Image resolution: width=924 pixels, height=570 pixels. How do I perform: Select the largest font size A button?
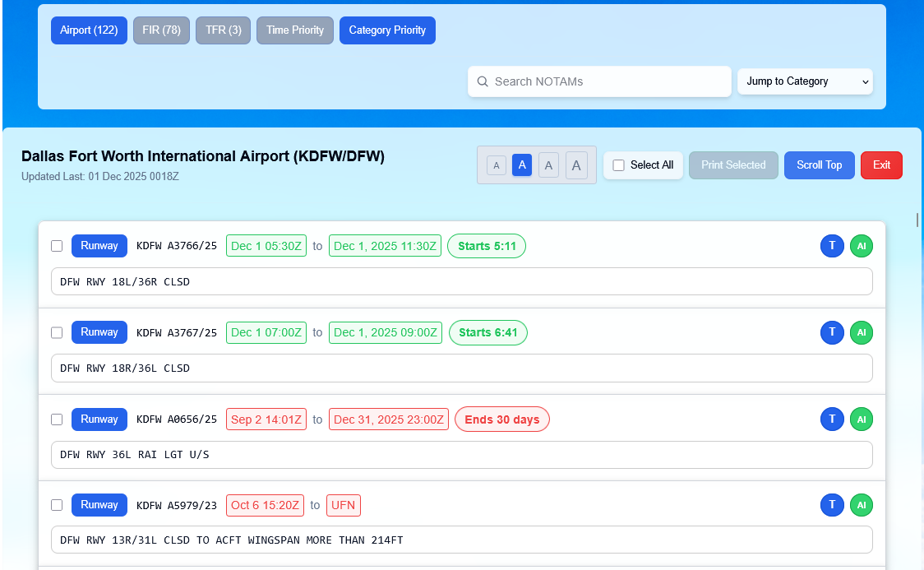576,165
